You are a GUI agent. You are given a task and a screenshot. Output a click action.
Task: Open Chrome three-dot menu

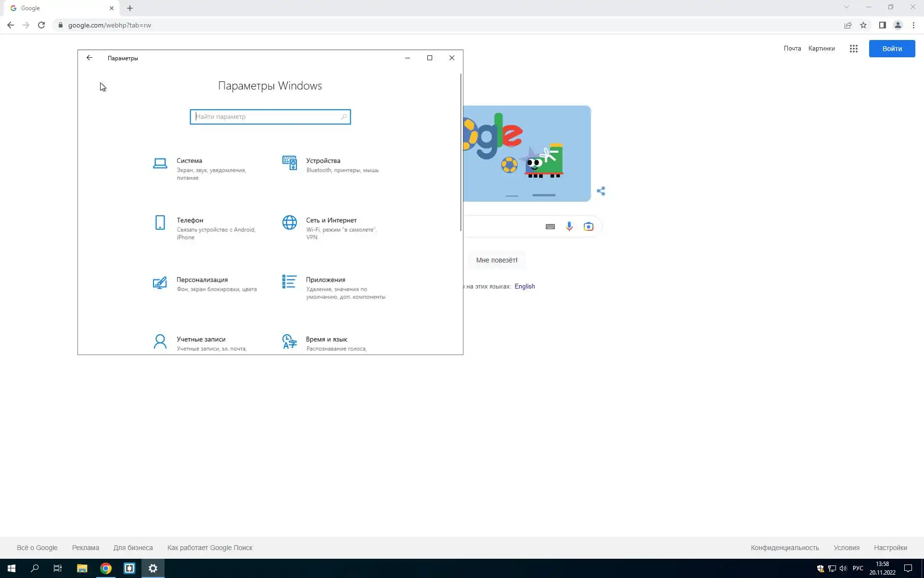913,25
